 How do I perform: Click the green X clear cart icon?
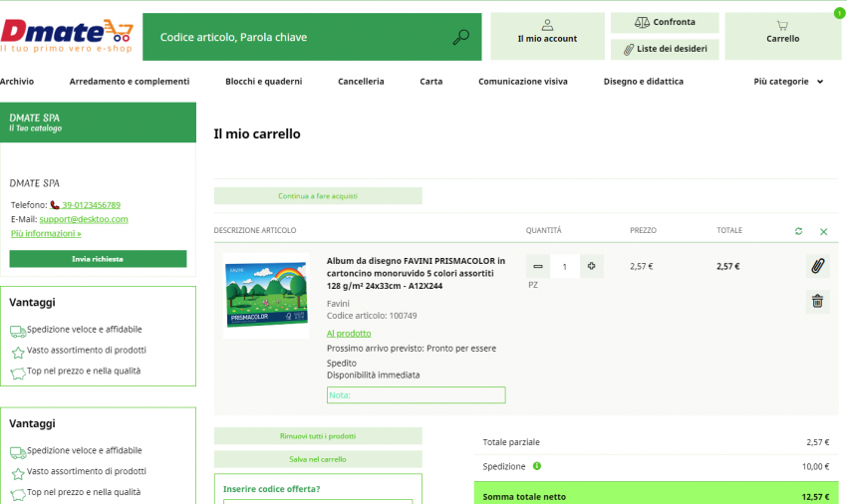point(823,232)
